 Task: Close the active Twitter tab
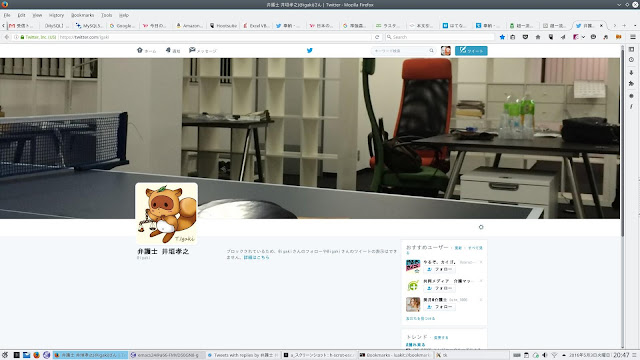click(x=601, y=25)
